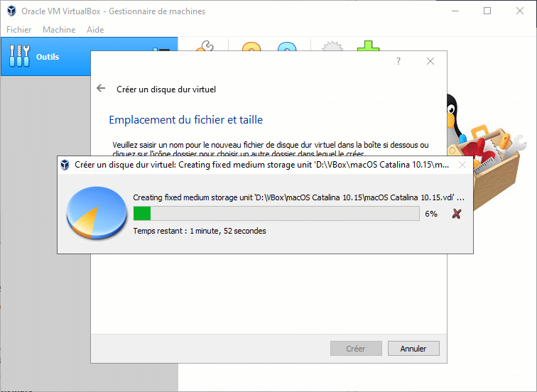
Task: Click the wizard's question mark help button
Action: [398, 62]
